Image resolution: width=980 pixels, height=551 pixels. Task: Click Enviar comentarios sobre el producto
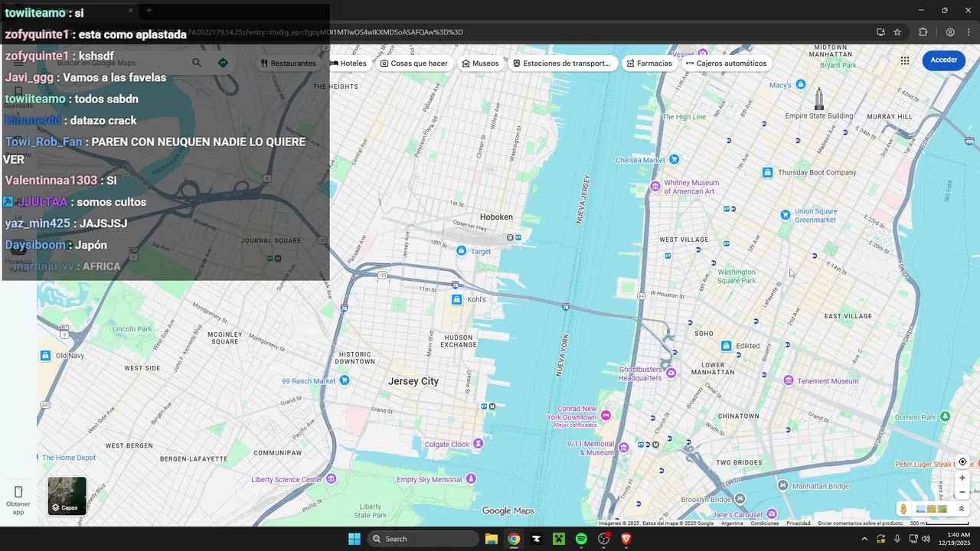tap(860, 523)
